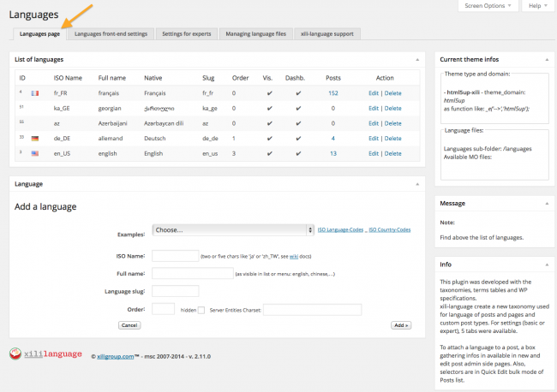
Task: Open ISO Language-Codes link
Action: (340, 230)
